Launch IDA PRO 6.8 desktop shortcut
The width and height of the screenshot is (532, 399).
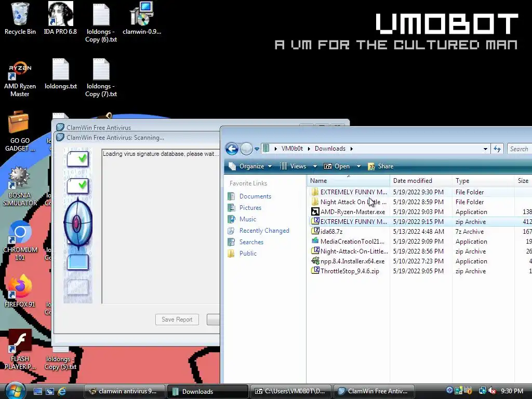click(x=60, y=19)
